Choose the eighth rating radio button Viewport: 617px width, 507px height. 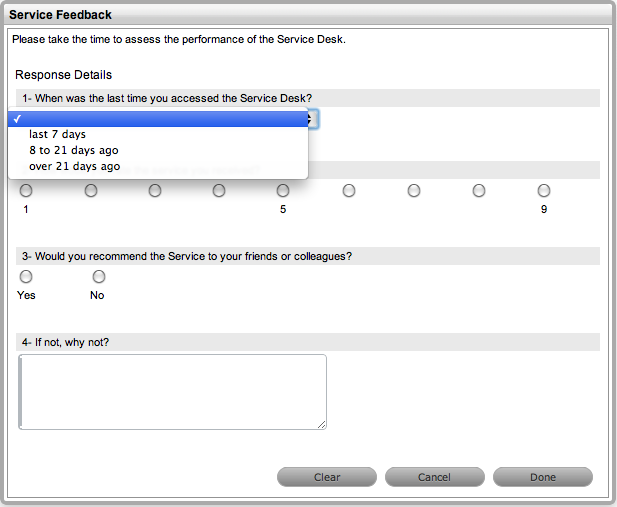tap(479, 190)
